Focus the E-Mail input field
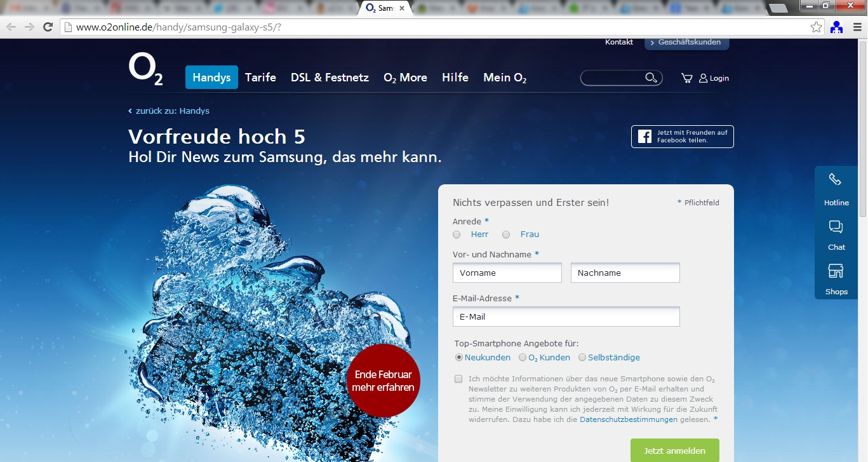The image size is (868, 462). (x=566, y=316)
